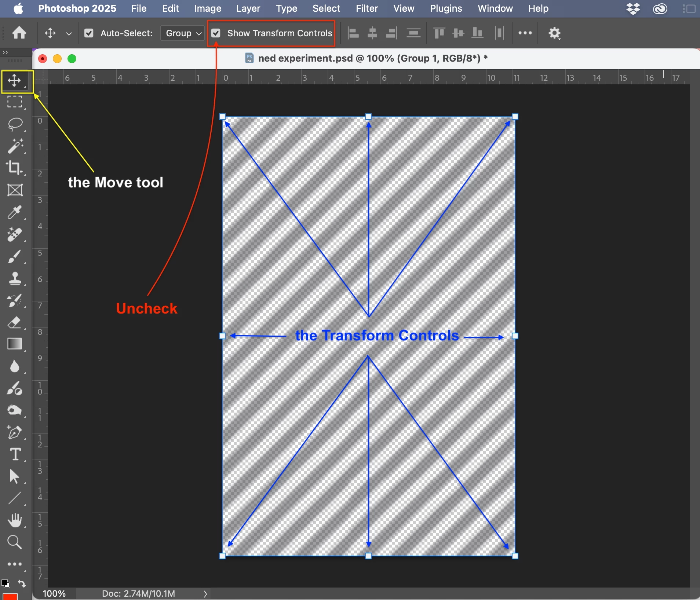Select the Path Selection tool
Viewport: 700px width, 600px height.
tap(15, 476)
